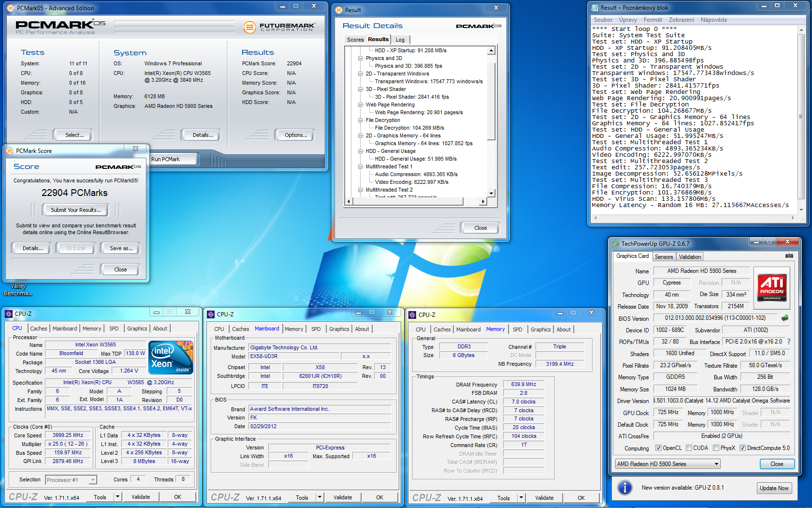
Task: Collapse the Physics and 3D tree node
Action: click(x=360, y=58)
